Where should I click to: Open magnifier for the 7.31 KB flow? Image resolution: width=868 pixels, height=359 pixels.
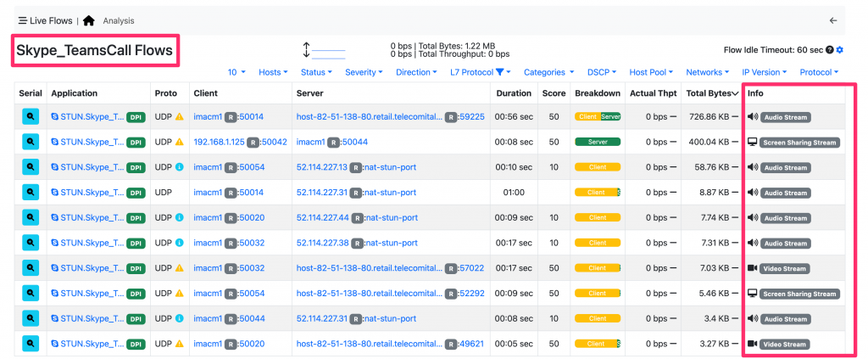click(x=31, y=243)
